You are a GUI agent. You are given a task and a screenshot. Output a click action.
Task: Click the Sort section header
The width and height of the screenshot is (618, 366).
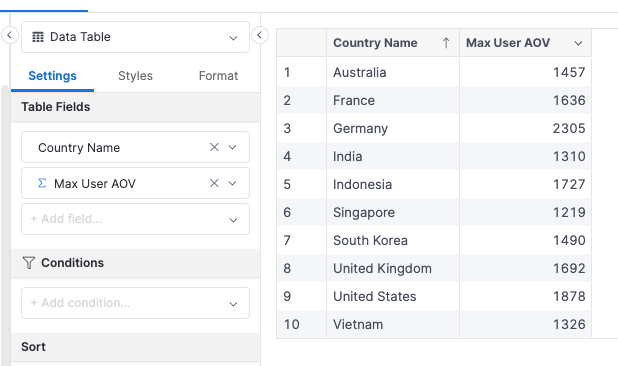(x=135, y=347)
